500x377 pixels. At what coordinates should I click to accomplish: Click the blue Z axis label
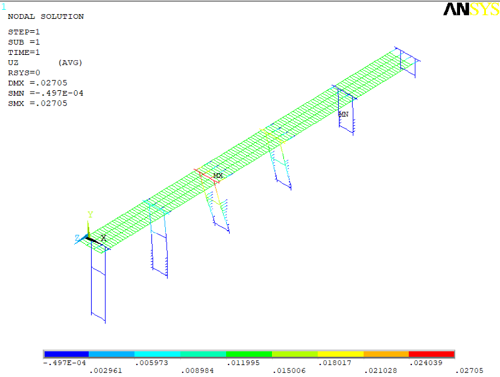[x=77, y=238]
